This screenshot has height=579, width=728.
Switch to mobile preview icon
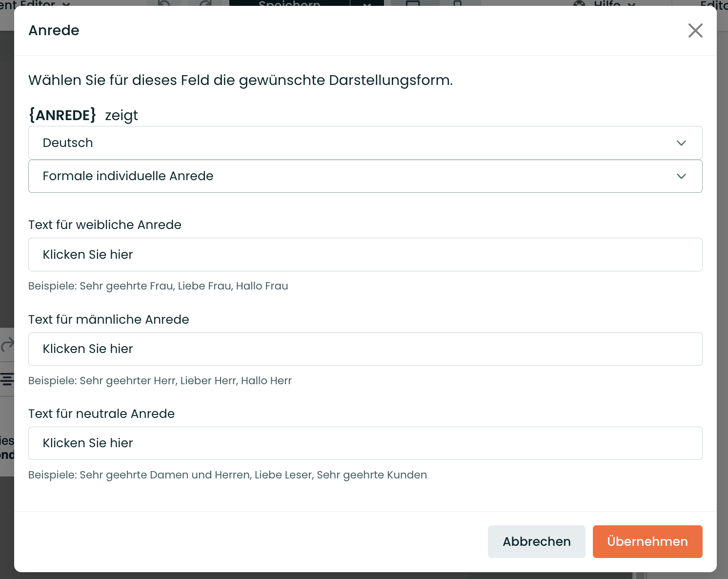pyautogui.click(x=457, y=3)
